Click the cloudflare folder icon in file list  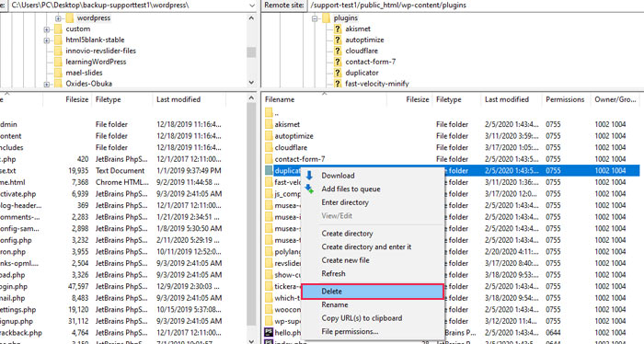click(269, 147)
